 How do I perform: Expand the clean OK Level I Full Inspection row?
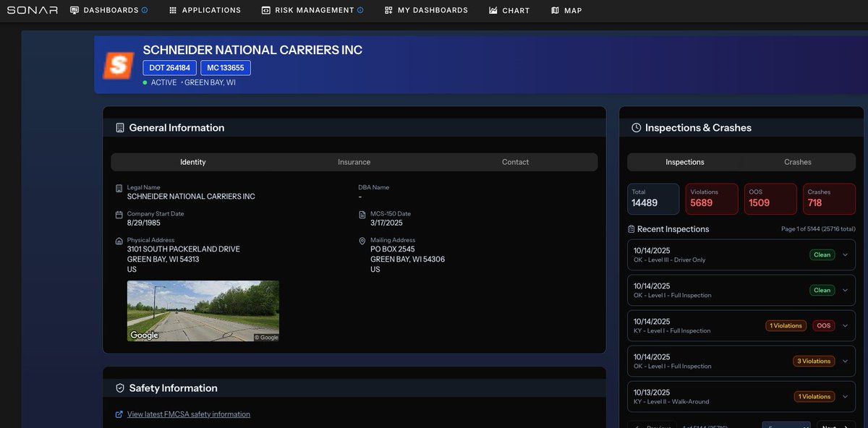tap(845, 290)
